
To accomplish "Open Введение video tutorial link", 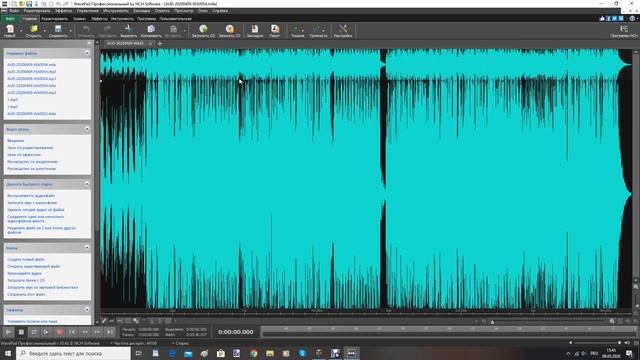I will (x=16, y=141).
